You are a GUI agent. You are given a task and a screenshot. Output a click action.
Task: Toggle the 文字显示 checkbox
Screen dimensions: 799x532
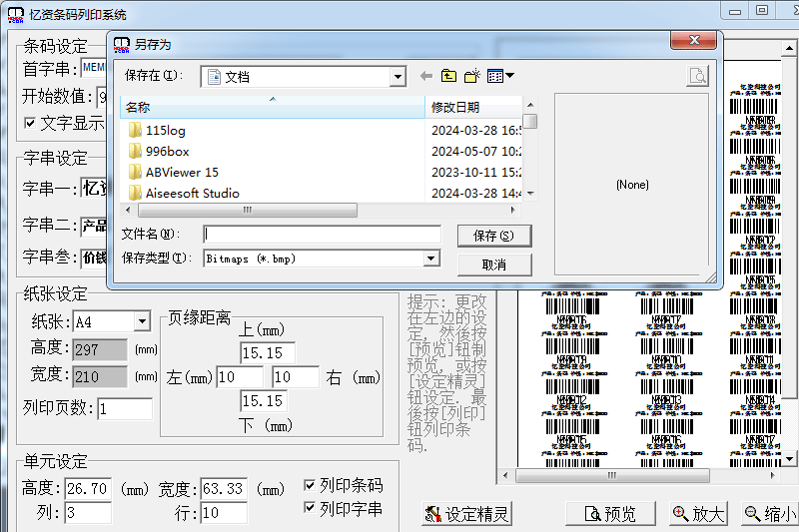pos(30,123)
